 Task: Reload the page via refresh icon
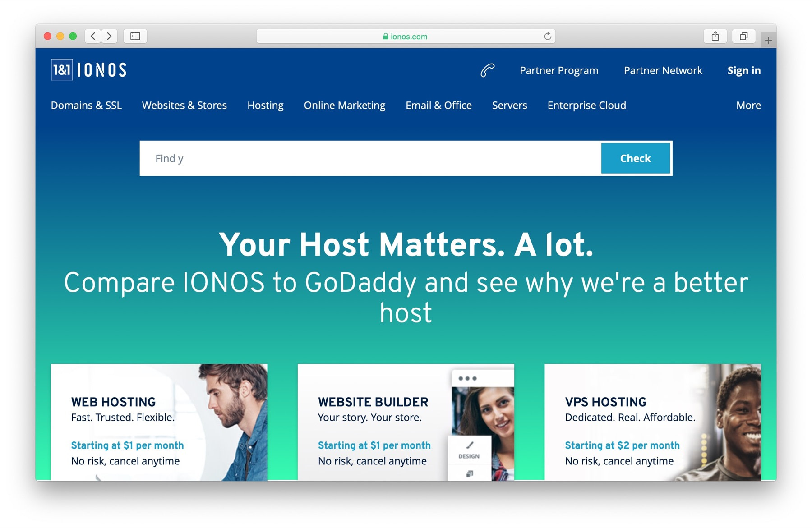(x=547, y=36)
